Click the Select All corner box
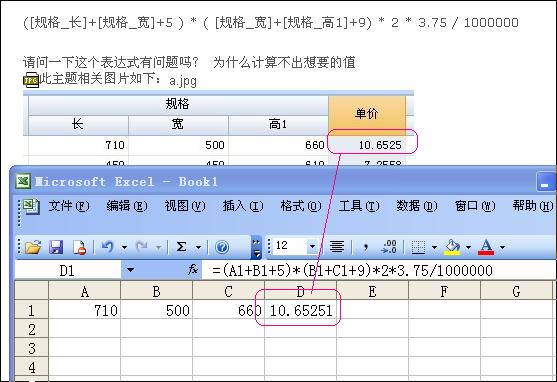The width and height of the screenshot is (557, 382). click(31, 291)
